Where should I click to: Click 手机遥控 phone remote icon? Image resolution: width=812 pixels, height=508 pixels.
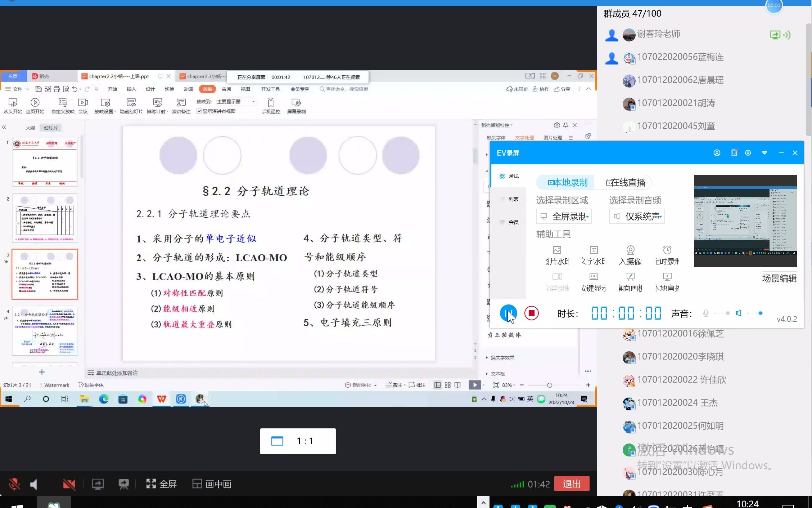point(271,106)
